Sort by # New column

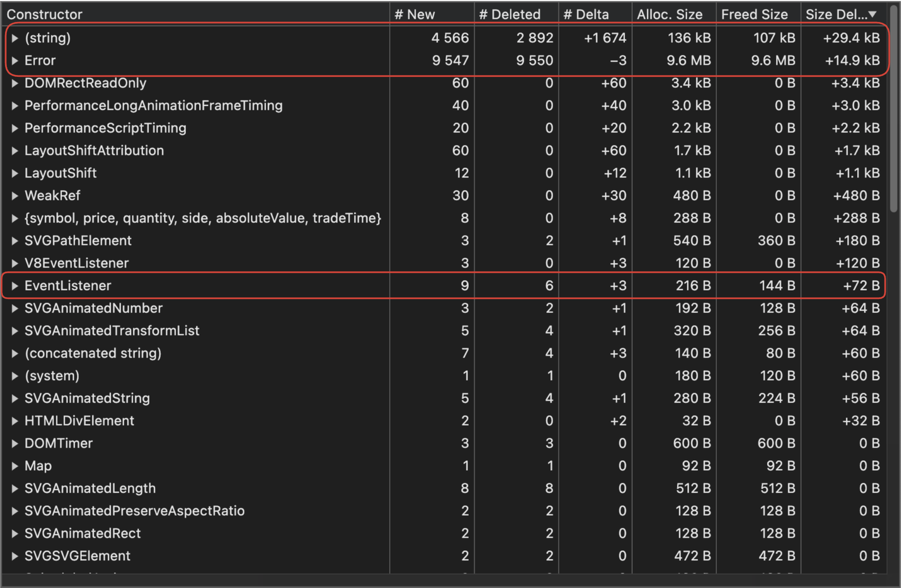pyautogui.click(x=414, y=14)
